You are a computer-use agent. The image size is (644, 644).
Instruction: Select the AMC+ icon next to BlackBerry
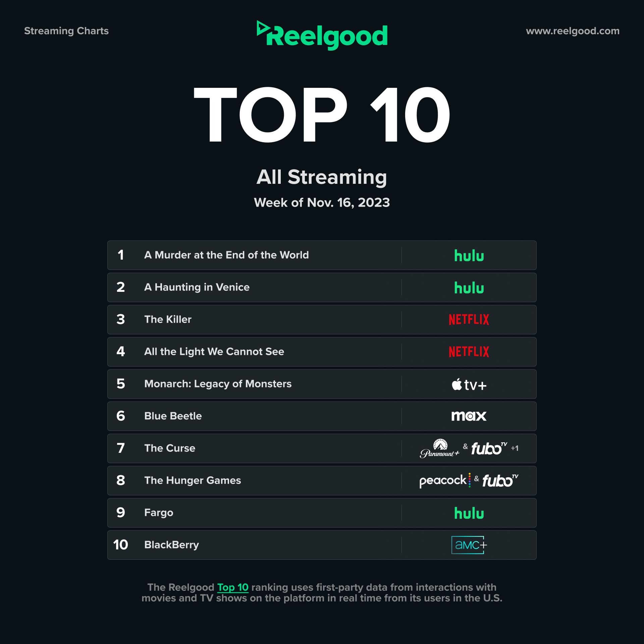(478, 545)
